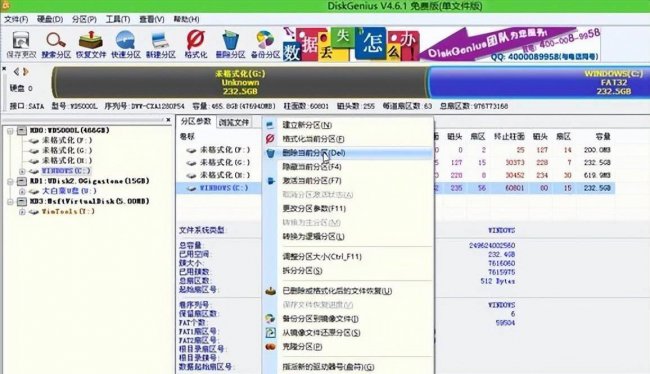Click the 新建分区 new partition toolbar icon
650x374 pixels.
[x=160, y=44]
